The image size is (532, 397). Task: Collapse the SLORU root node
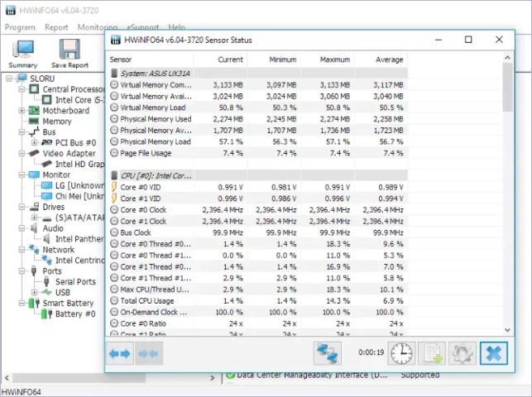tap(9, 79)
